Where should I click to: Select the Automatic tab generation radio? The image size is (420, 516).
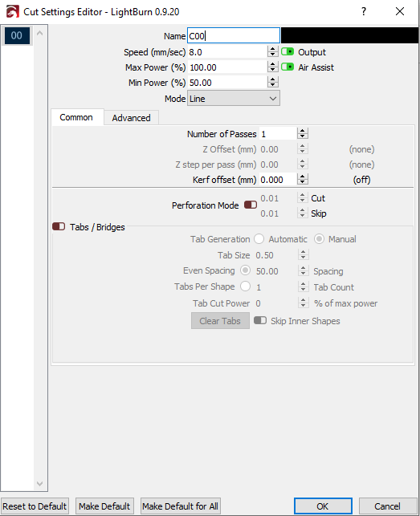[x=259, y=239]
